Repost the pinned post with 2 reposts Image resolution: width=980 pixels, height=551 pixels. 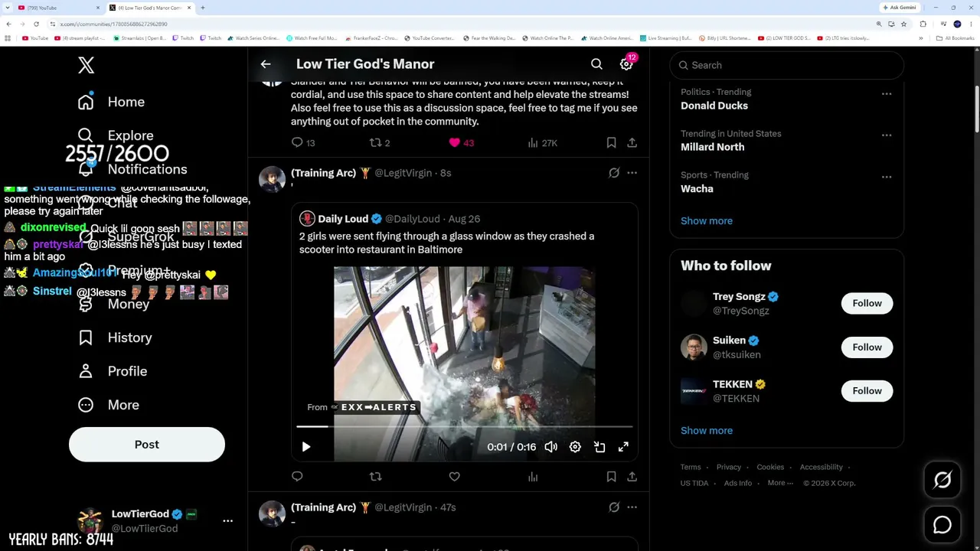pyautogui.click(x=380, y=143)
